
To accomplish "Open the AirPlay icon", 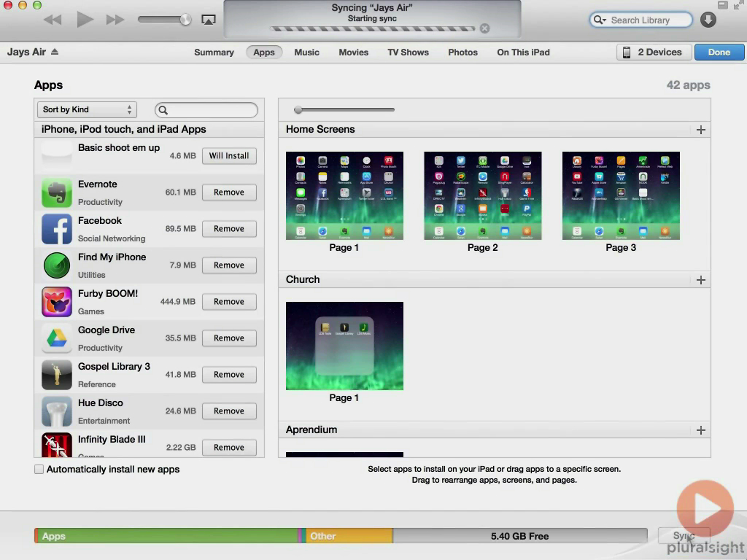I will tap(209, 20).
